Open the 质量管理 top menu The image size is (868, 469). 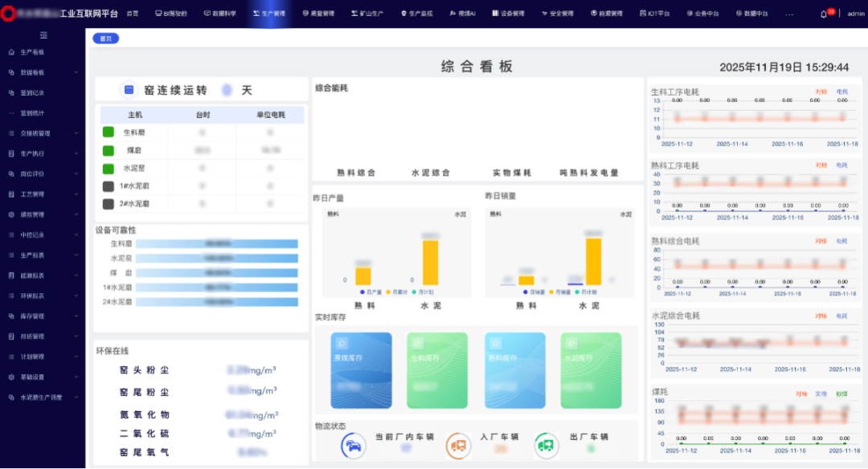(318, 14)
